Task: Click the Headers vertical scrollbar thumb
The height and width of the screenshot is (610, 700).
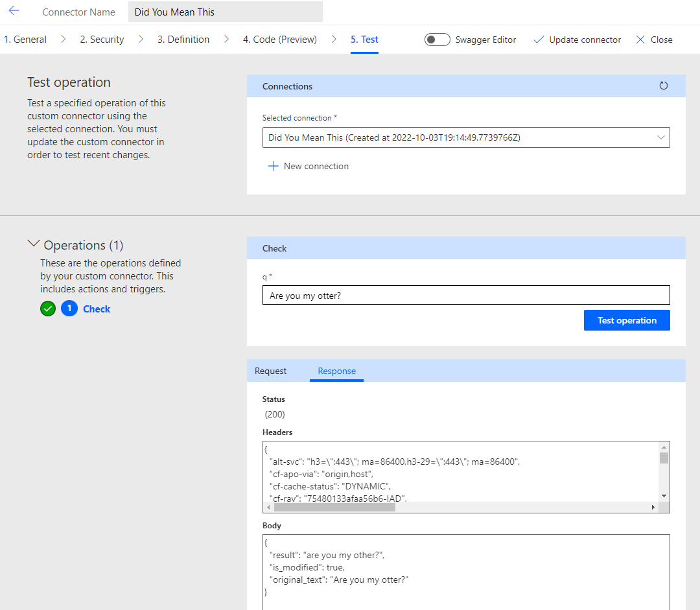Action: pyautogui.click(x=664, y=458)
